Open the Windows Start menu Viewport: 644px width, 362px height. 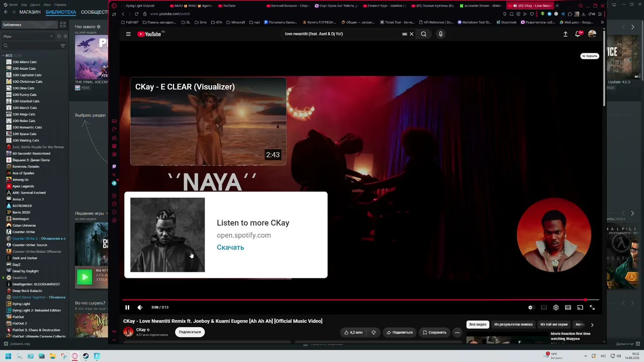coord(8,356)
